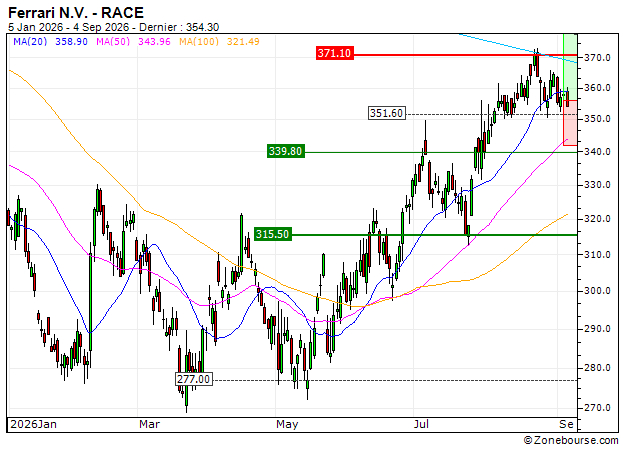The height and width of the screenshot is (450, 625).
Task: Click the MA(50) legend label
Action: click(113, 41)
